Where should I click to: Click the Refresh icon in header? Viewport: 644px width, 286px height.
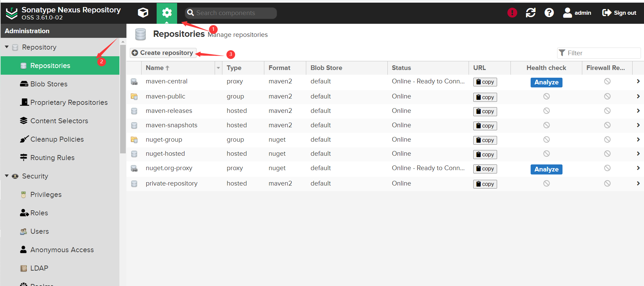(531, 13)
